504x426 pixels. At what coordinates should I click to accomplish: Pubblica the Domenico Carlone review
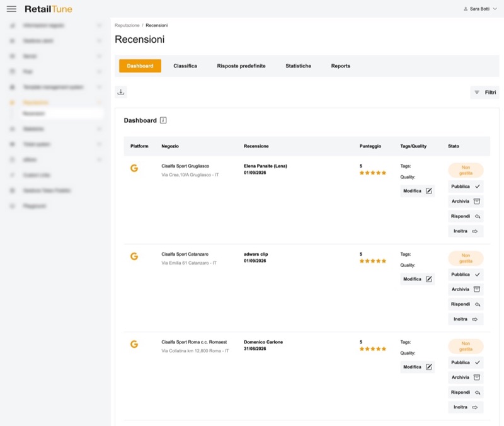pyautogui.click(x=466, y=362)
